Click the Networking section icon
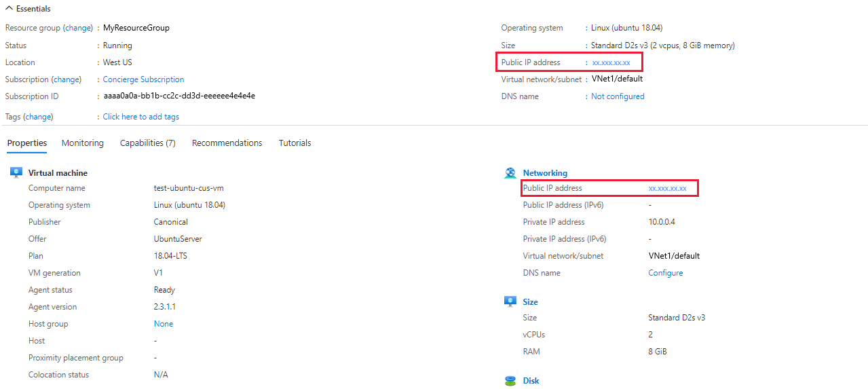This screenshot has width=868, height=389. pos(510,173)
